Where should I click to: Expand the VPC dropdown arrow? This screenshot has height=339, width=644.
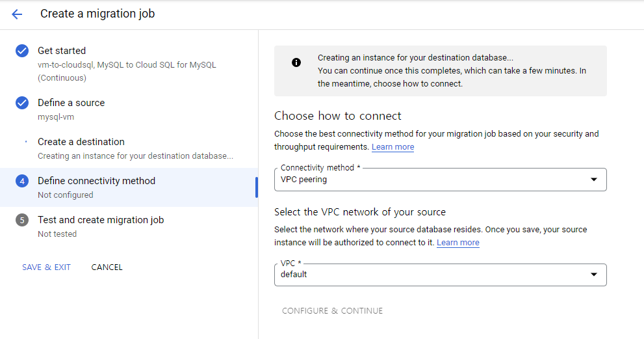click(x=593, y=275)
